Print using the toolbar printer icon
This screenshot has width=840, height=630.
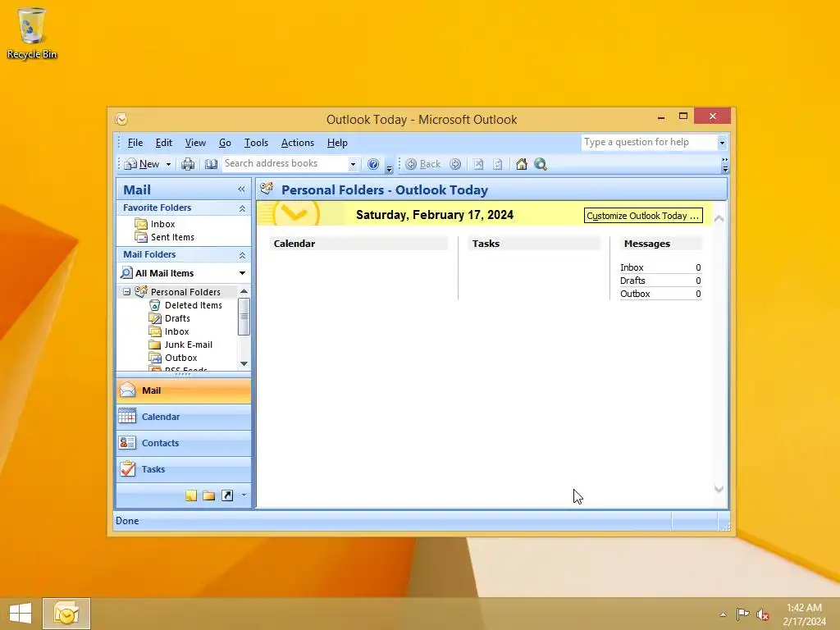tap(188, 164)
